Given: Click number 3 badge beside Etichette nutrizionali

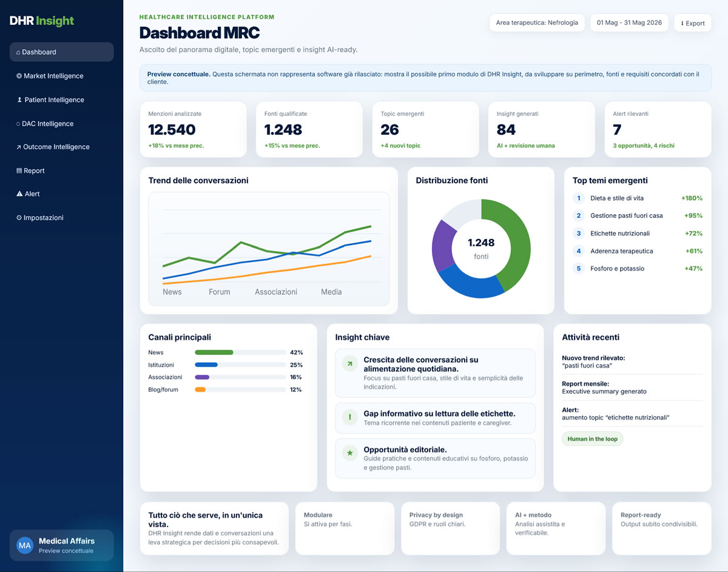Looking at the screenshot, I should tap(579, 234).
